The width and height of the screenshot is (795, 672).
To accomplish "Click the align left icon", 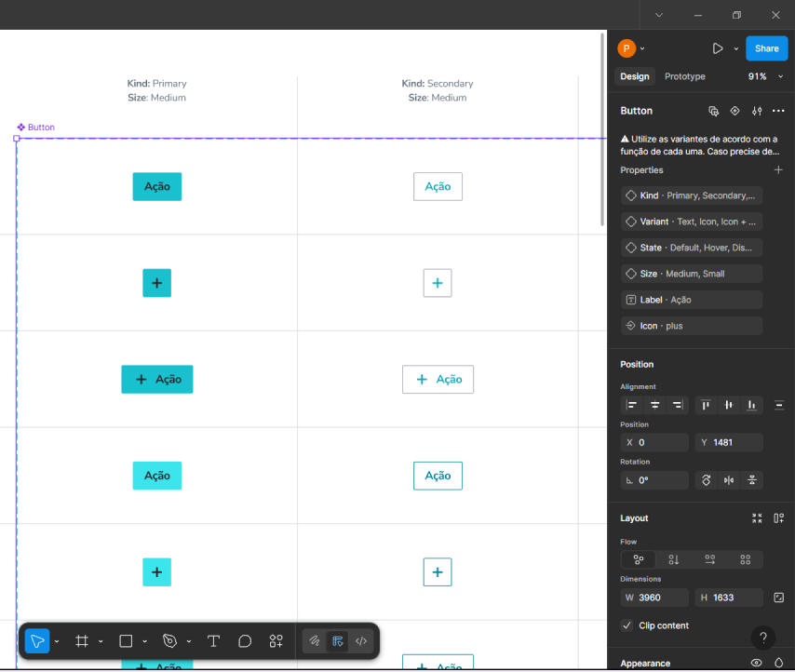I will [x=632, y=405].
